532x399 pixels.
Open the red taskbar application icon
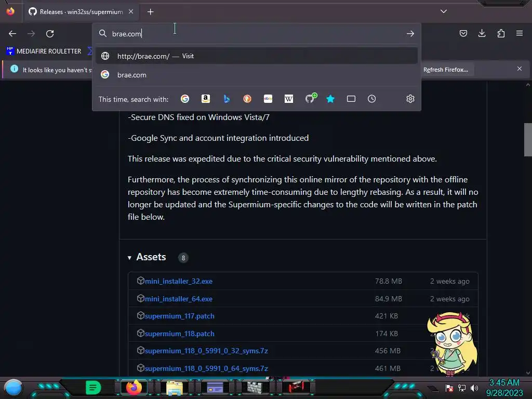click(x=296, y=387)
